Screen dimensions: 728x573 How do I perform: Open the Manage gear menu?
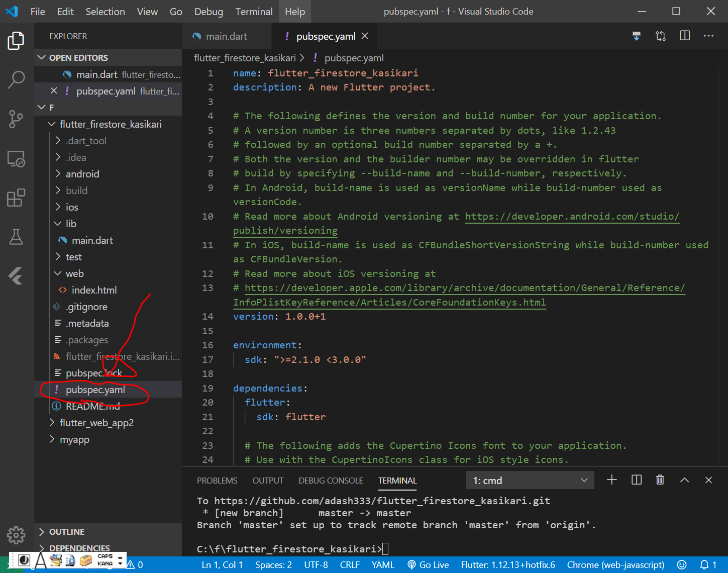pos(16,535)
